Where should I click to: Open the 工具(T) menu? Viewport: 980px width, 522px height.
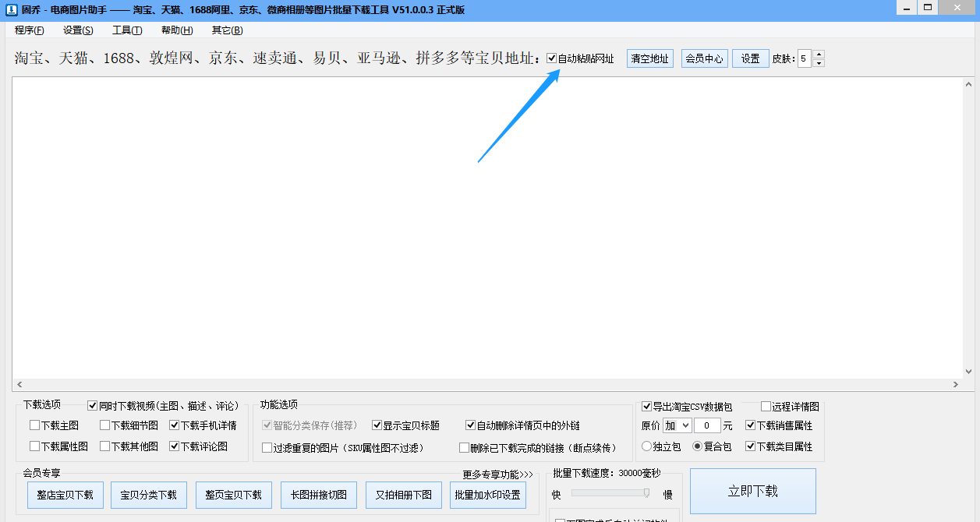127,30
